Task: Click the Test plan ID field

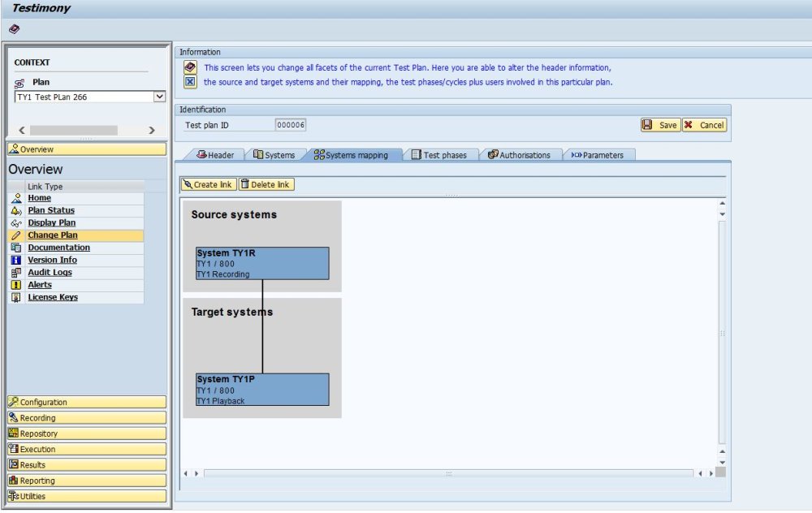Action: pyautogui.click(x=291, y=125)
